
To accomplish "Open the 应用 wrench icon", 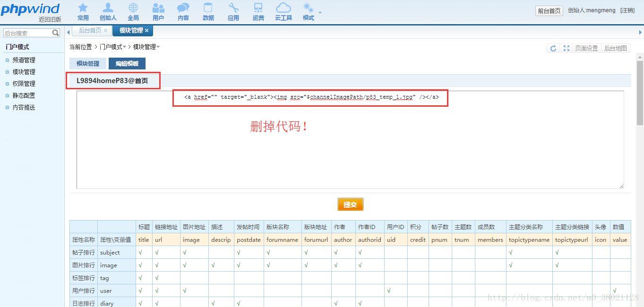I will [233, 11].
